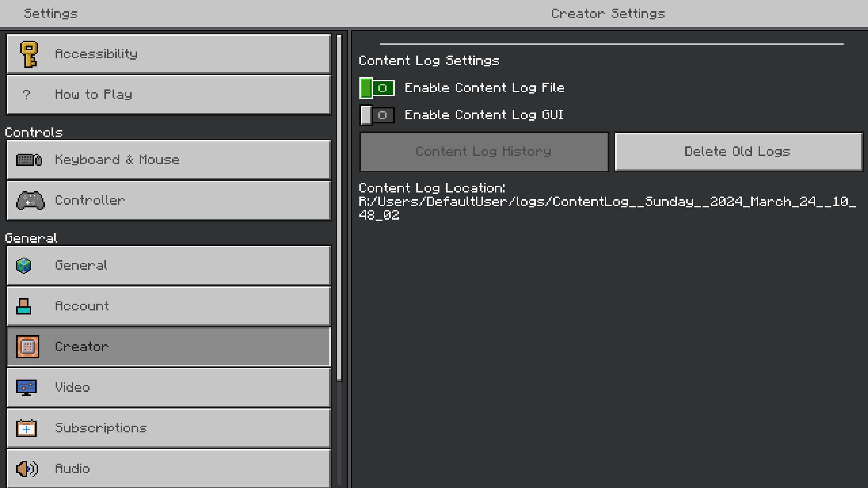Click the Content Log History button
This screenshot has width=868, height=488.
pyautogui.click(x=484, y=152)
